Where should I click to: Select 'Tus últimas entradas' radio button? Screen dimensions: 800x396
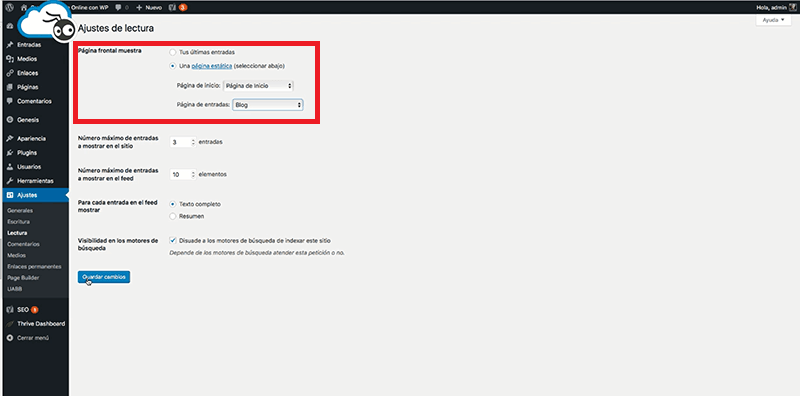tap(173, 52)
